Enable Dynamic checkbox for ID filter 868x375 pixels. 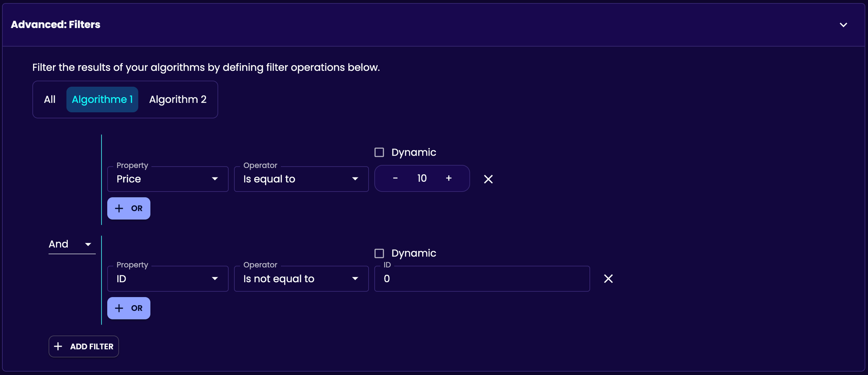tap(379, 253)
